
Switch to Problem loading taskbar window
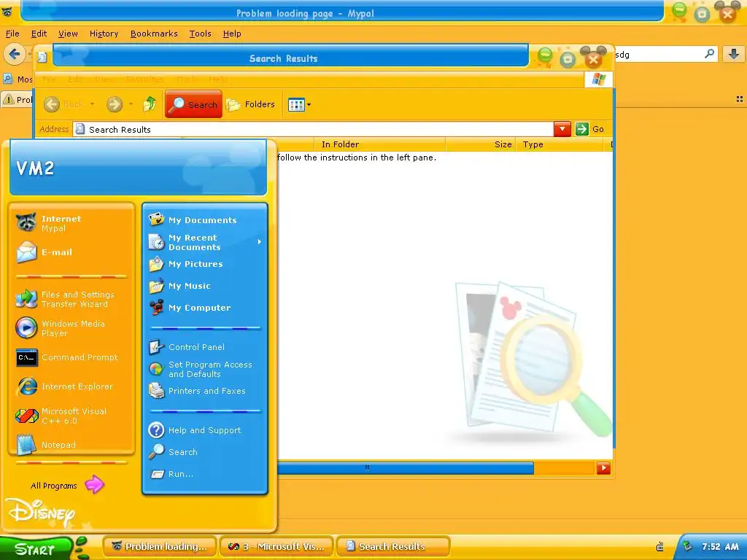click(160, 546)
